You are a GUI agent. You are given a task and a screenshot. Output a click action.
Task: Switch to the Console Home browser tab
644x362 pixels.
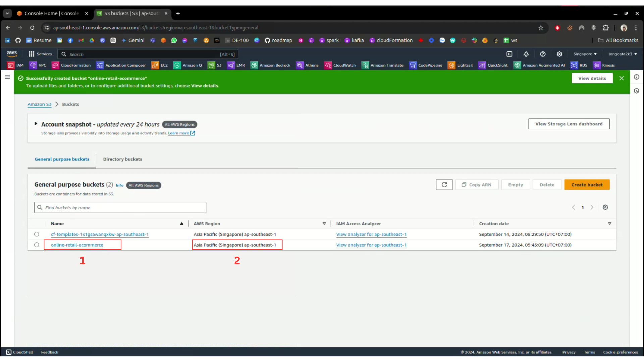(x=52, y=13)
